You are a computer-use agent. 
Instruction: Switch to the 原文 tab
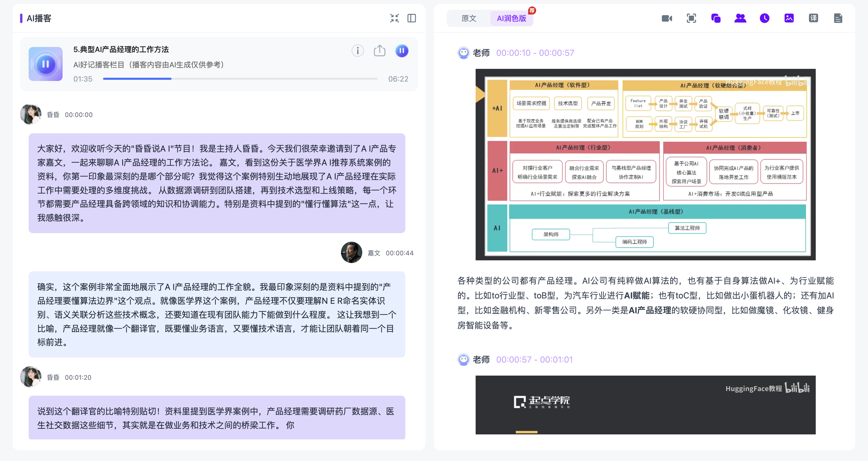(469, 18)
